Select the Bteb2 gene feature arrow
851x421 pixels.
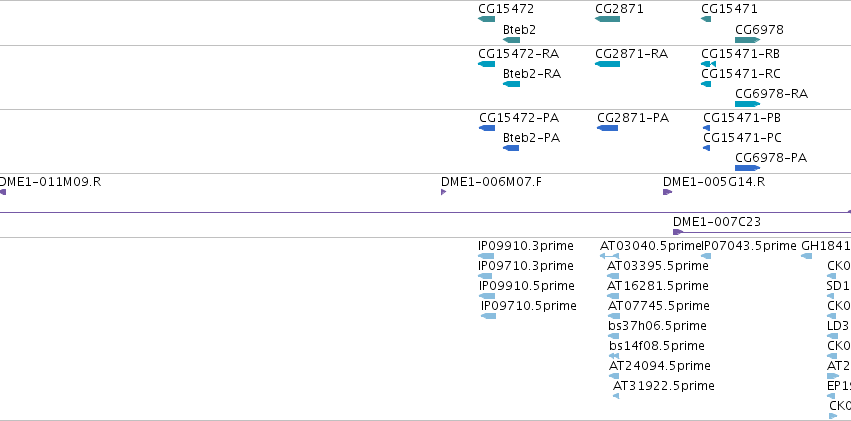point(511,40)
